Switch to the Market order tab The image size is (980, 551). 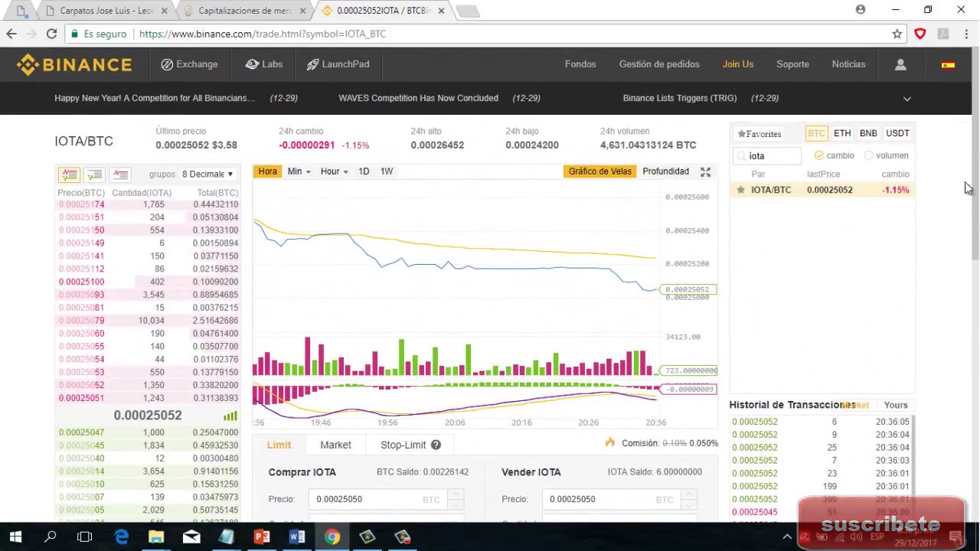335,445
